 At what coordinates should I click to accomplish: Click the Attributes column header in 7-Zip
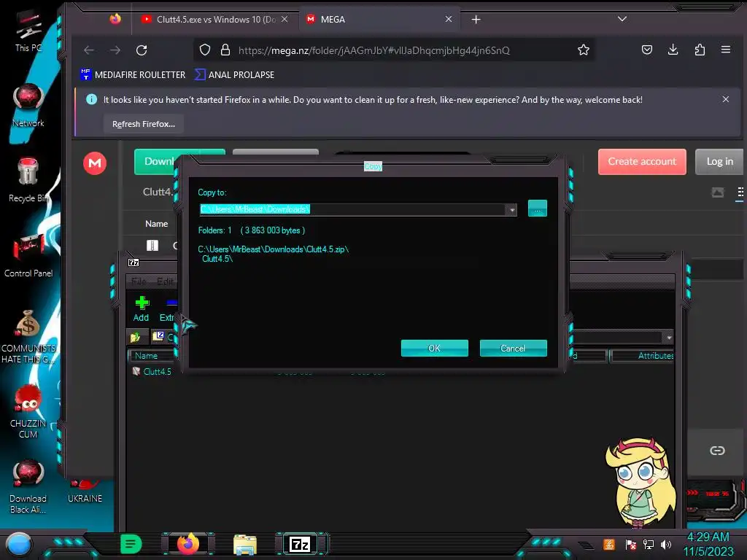pyautogui.click(x=642, y=356)
